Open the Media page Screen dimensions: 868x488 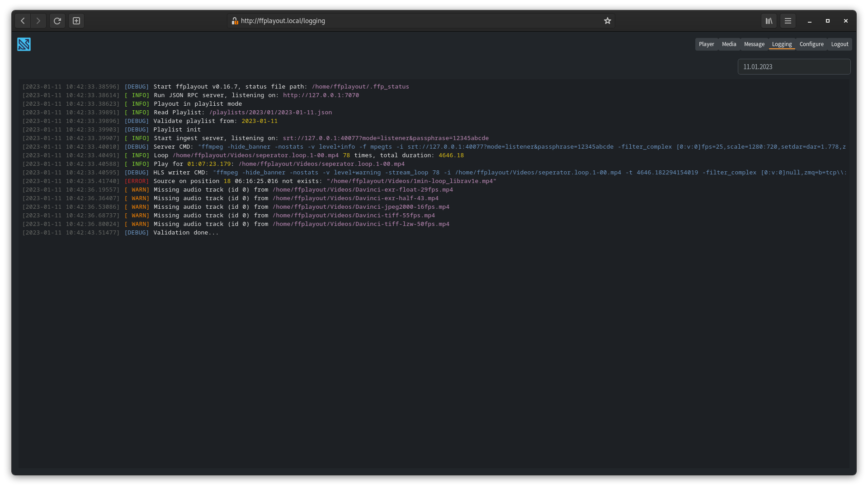[729, 44]
